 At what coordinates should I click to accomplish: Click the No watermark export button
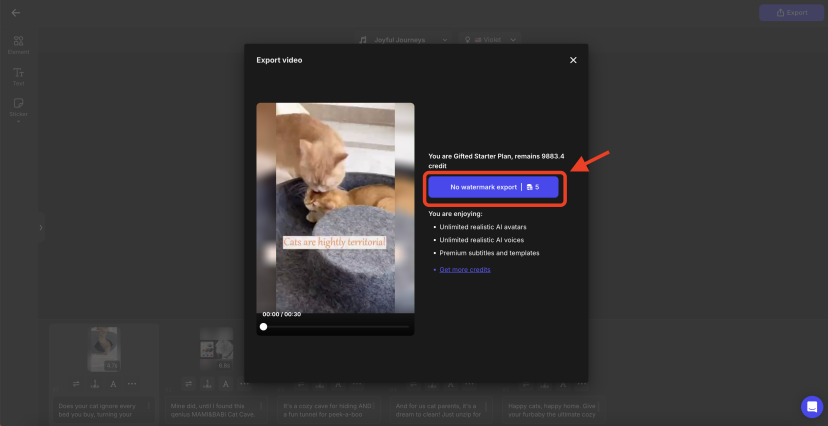(493, 187)
